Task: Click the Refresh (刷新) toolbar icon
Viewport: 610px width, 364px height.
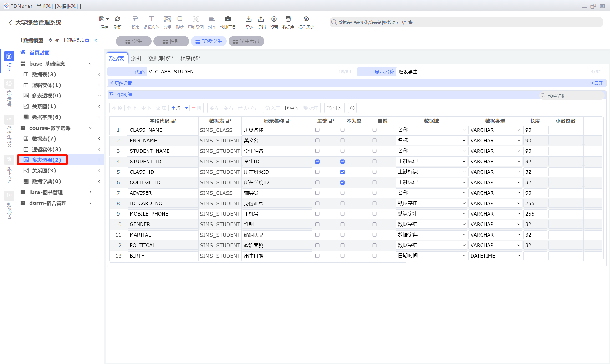Action: pos(117,19)
